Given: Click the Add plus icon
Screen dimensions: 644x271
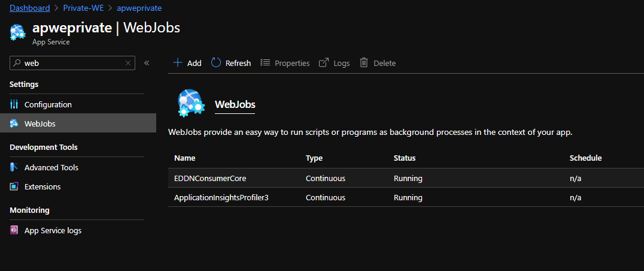Looking at the screenshot, I should [178, 63].
